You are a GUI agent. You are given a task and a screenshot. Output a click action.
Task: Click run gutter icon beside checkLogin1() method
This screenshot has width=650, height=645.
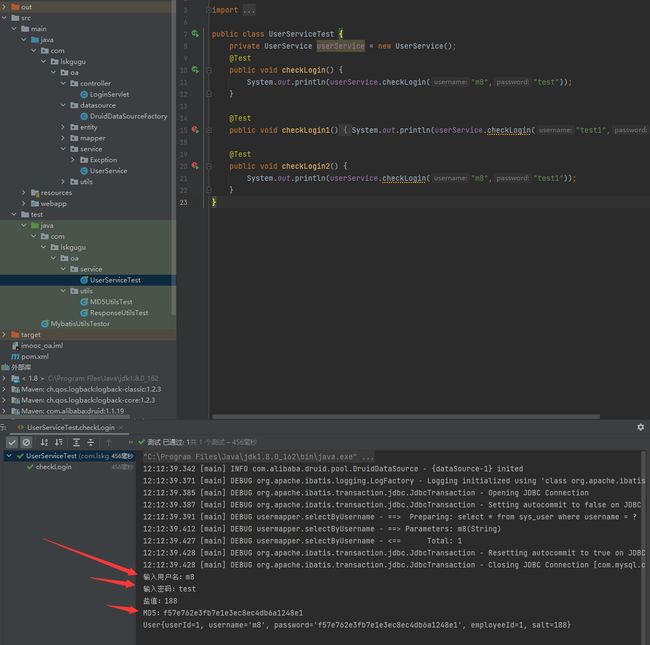click(195, 130)
